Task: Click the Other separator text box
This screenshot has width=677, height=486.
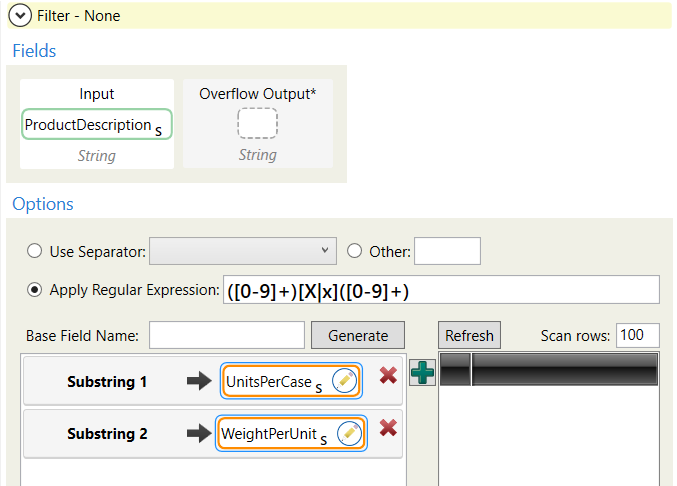Action: (447, 251)
